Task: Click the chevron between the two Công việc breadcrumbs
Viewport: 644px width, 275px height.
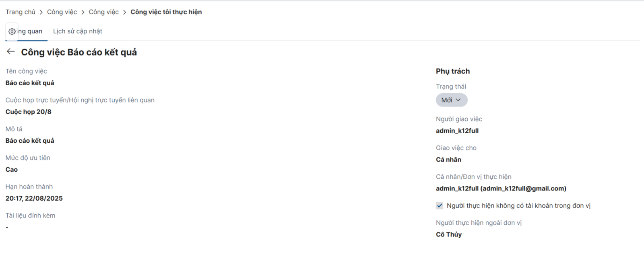Action: click(x=83, y=12)
